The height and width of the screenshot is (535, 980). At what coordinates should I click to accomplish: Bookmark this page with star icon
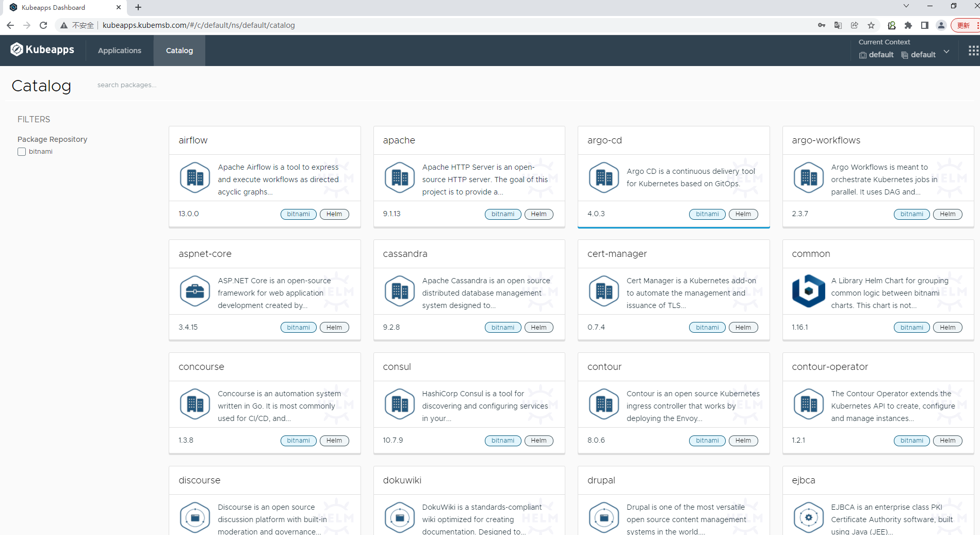pos(871,25)
